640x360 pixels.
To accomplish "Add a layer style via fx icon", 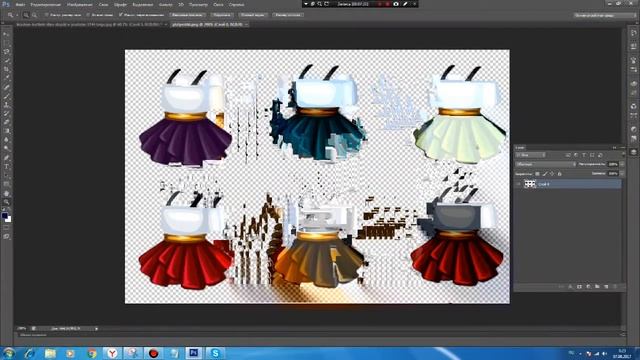I will tap(570, 287).
